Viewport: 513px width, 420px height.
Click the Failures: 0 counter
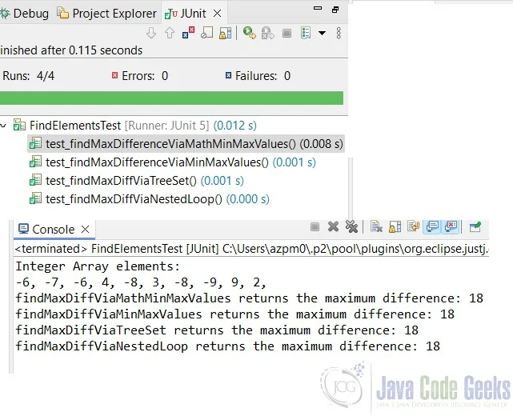tap(258, 76)
